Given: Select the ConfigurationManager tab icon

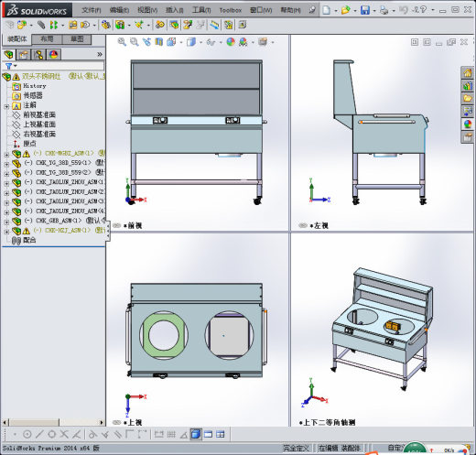Looking at the screenshot, I should coord(38,55).
